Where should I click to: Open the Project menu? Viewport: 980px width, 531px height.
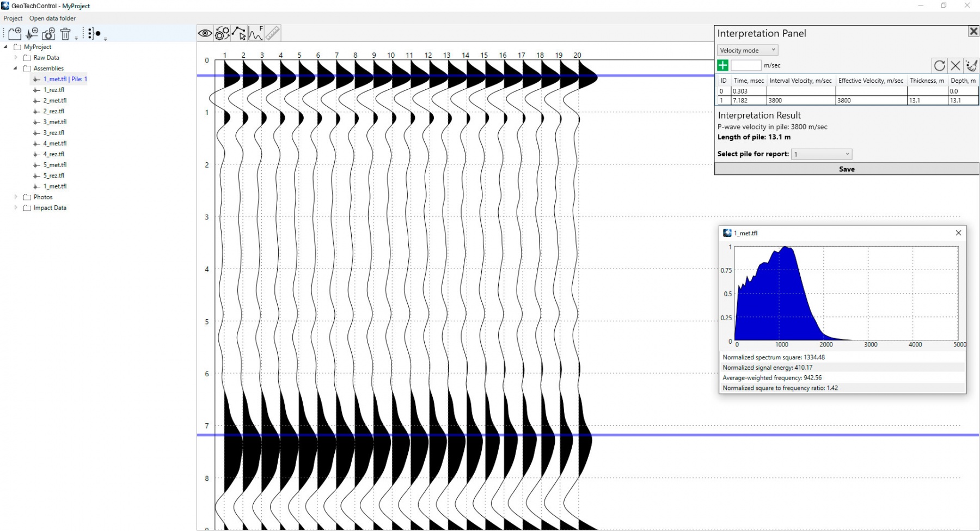pyautogui.click(x=13, y=19)
